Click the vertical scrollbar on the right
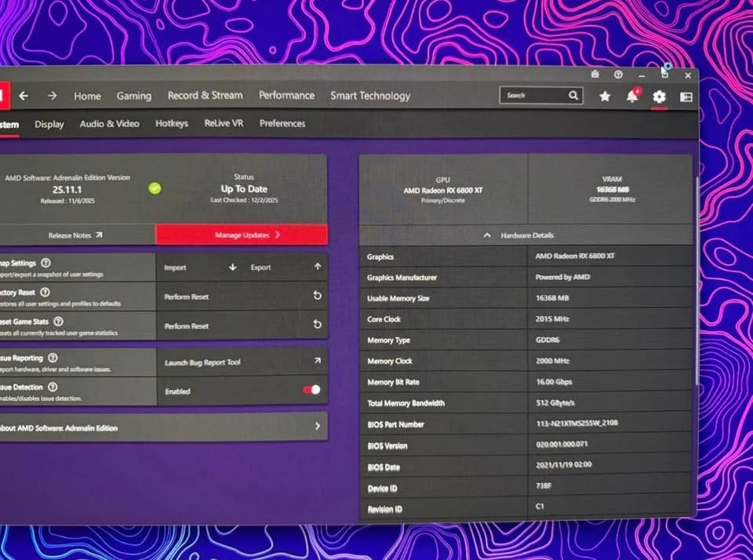 click(x=697, y=281)
